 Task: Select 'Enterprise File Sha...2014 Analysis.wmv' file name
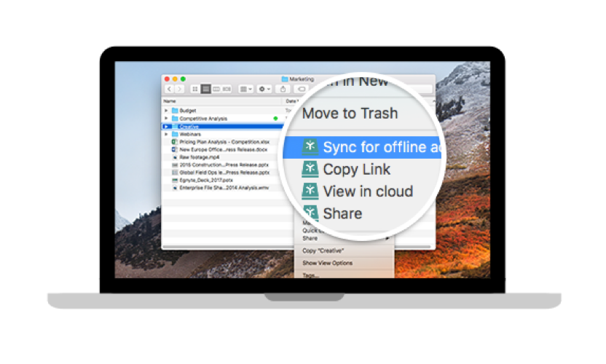(224, 188)
